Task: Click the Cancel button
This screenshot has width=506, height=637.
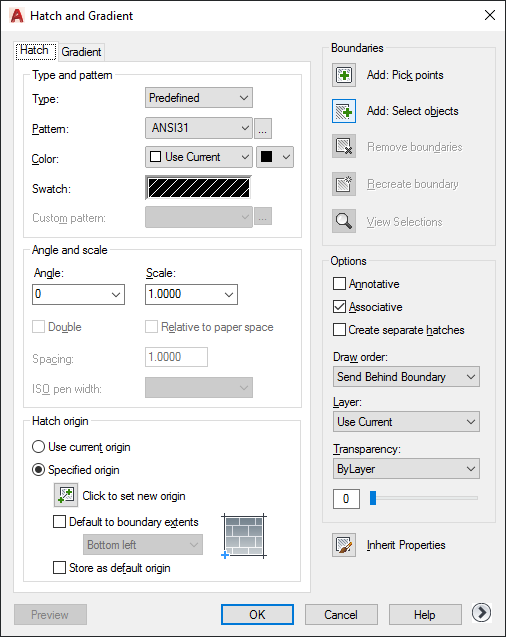Action: pos(341,614)
